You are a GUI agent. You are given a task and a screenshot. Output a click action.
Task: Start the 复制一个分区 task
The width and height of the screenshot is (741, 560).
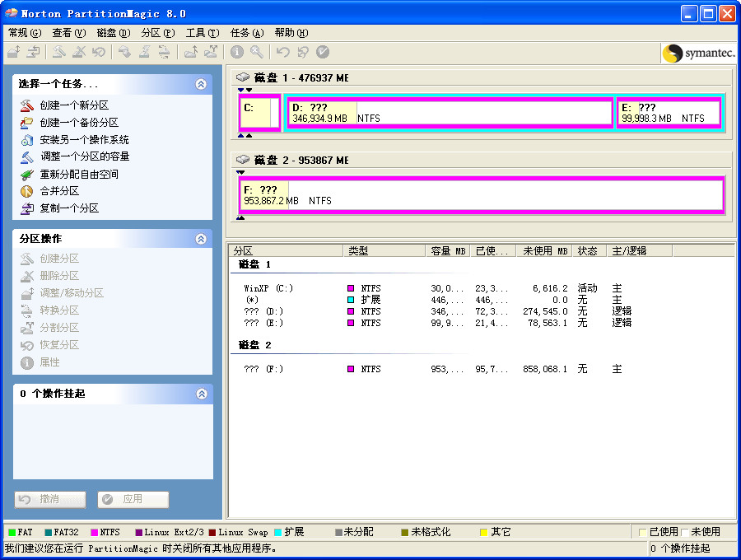(x=69, y=208)
